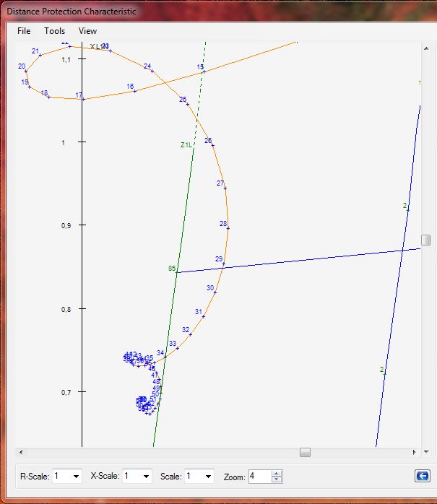437x504 pixels.
Task: Open the Tools menu
Action: coord(54,31)
